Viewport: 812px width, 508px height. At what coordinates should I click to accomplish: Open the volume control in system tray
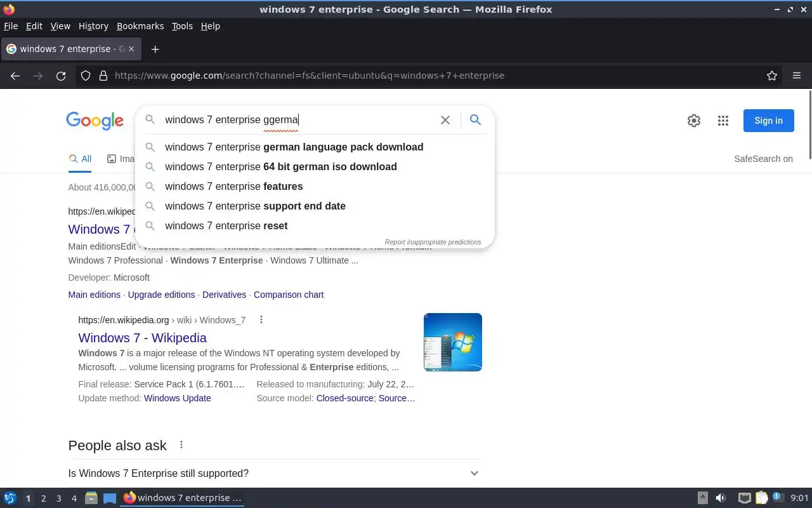[721, 498]
